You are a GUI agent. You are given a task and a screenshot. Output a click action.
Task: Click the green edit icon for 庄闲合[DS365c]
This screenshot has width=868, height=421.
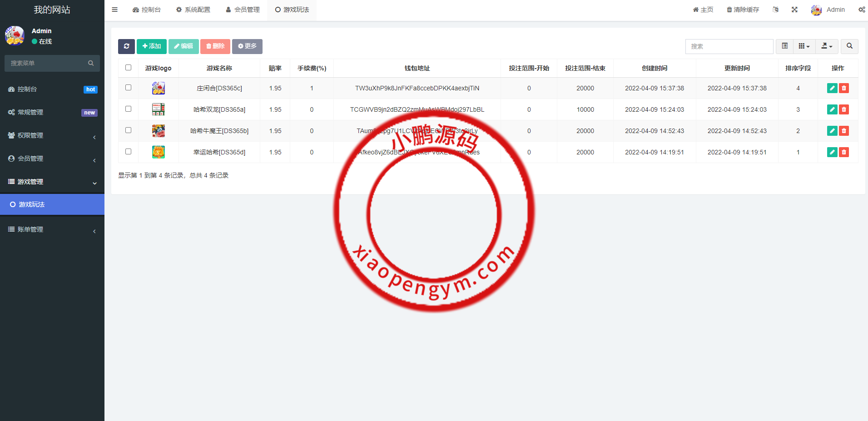tap(832, 88)
